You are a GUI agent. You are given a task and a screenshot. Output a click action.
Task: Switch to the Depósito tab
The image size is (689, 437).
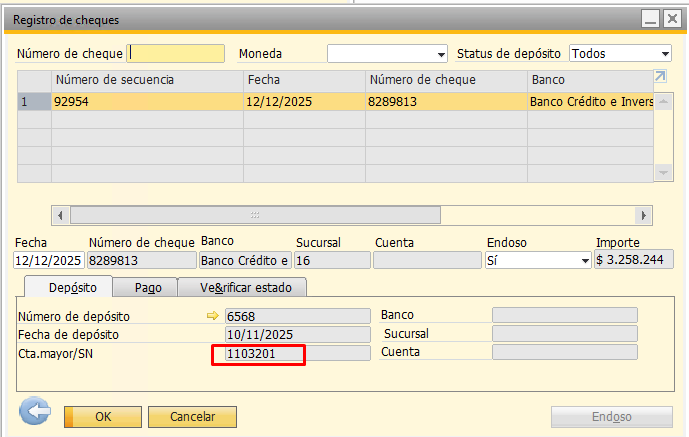tap(65, 288)
